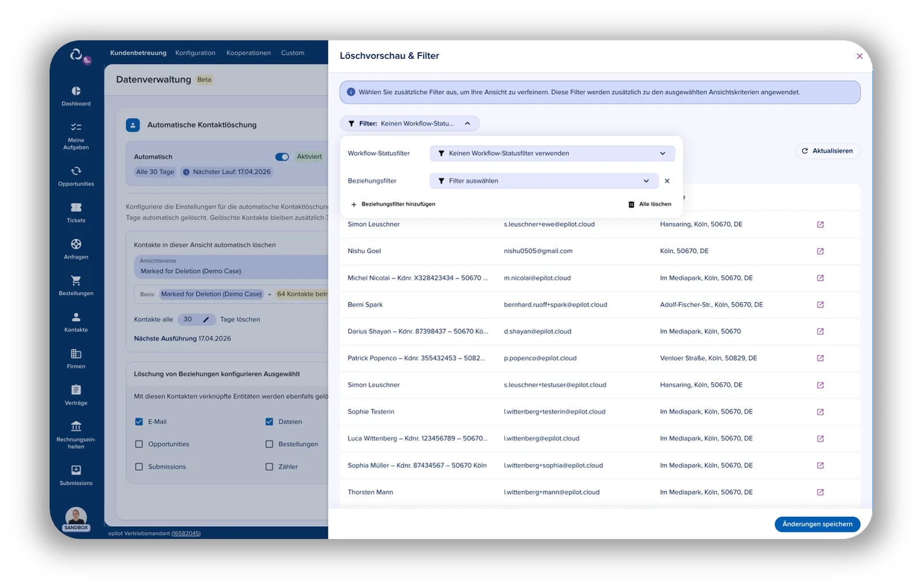Image resolution: width=923 pixels, height=588 pixels.
Task: Switch to Custom tab
Action: pos(293,53)
